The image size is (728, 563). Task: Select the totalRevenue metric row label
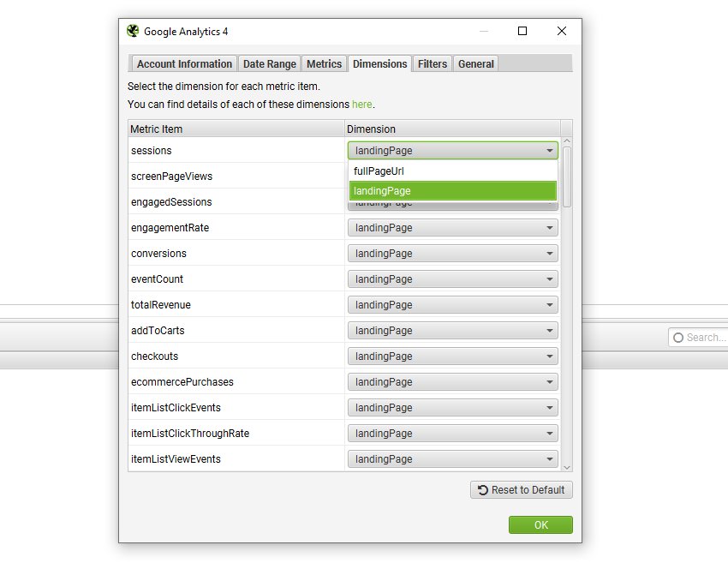tap(161, 305)
